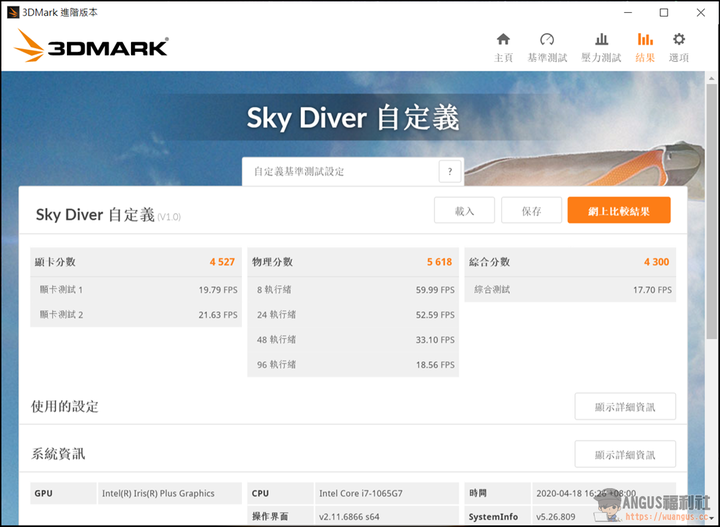Click the physics score value 5 618
The image size is (720, 527).
click(x=439, y=262)
